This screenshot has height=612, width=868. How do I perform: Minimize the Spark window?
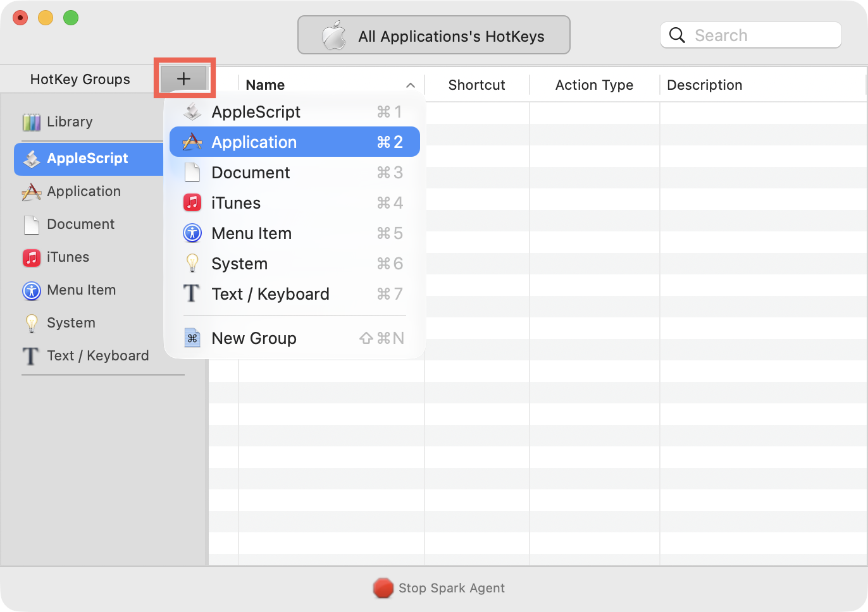coord(46,18)
